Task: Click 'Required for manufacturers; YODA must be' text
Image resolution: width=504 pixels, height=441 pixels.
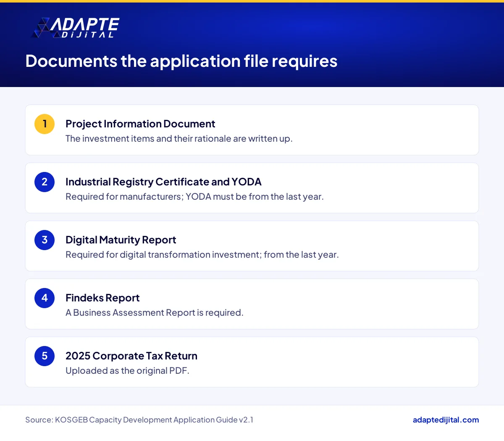Action: [156, 197]
